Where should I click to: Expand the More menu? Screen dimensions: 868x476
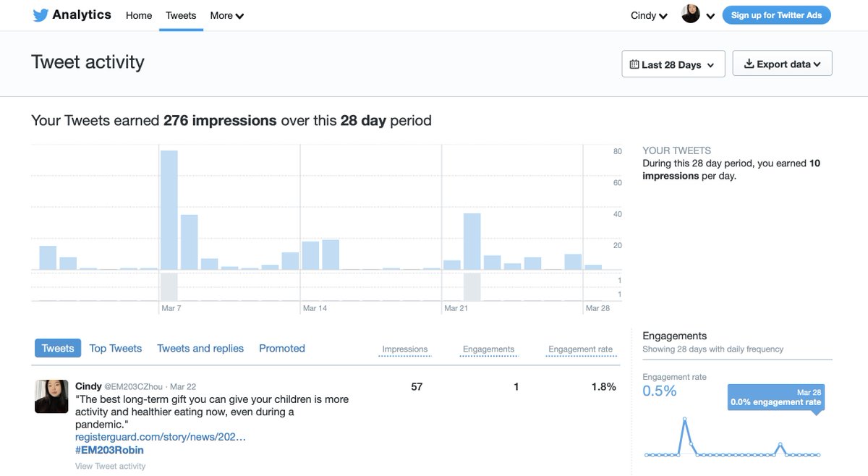click(x=227, y=15)
